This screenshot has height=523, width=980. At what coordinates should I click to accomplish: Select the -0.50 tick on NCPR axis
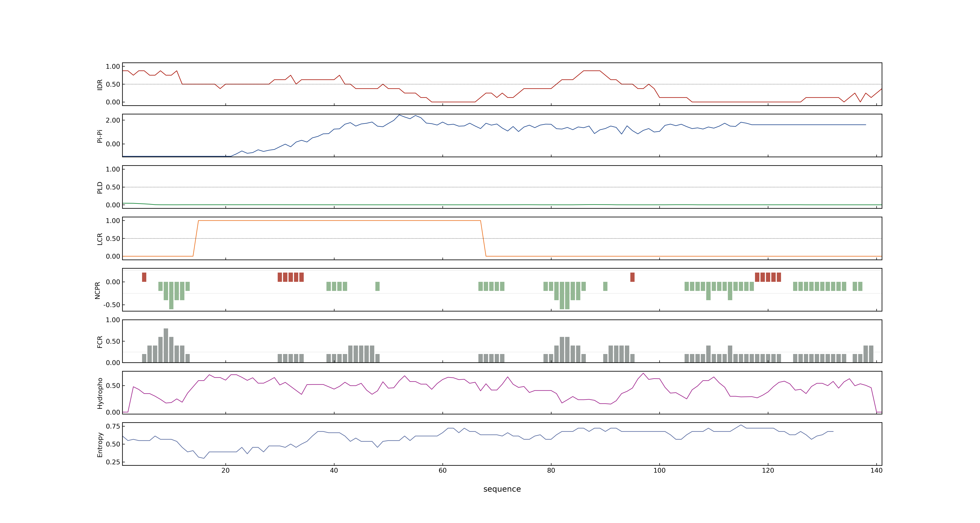point(111,305)
